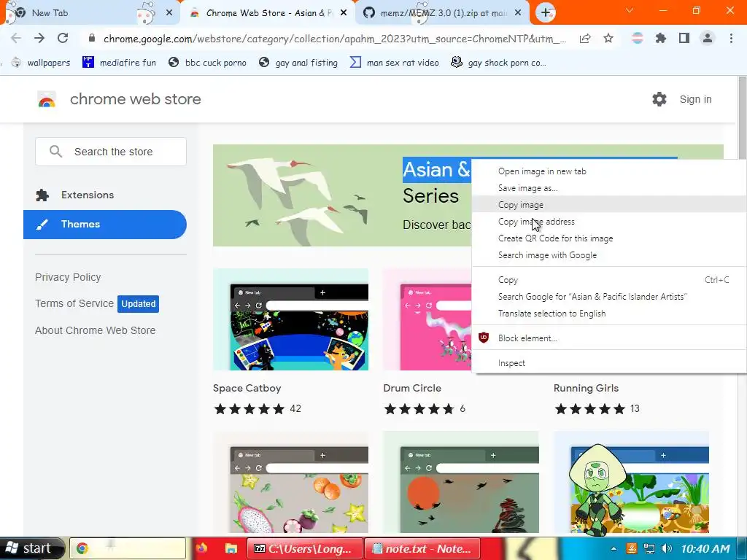The image size is (747, 560).
Task: Select the Themes sidebar category
Action: (105, 225)
